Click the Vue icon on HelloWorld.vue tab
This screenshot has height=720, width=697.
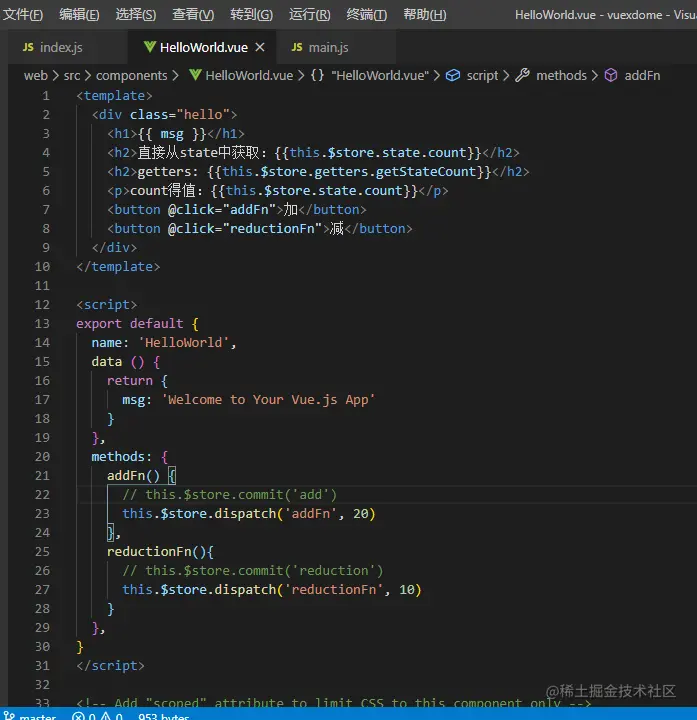coord(150,47)
